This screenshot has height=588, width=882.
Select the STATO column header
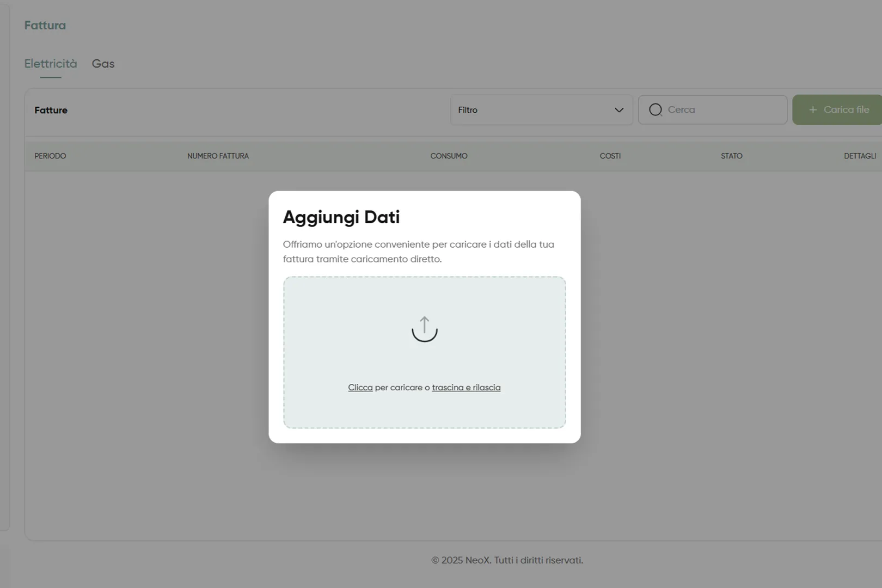[731, 156]
